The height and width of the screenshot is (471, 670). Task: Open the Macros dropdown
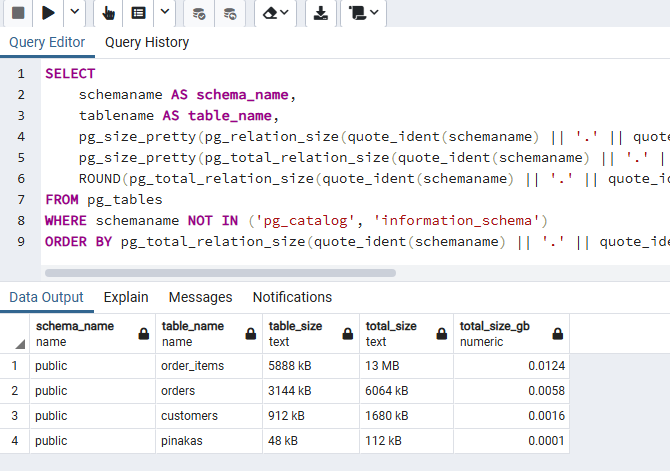click(x=363, y=13)
